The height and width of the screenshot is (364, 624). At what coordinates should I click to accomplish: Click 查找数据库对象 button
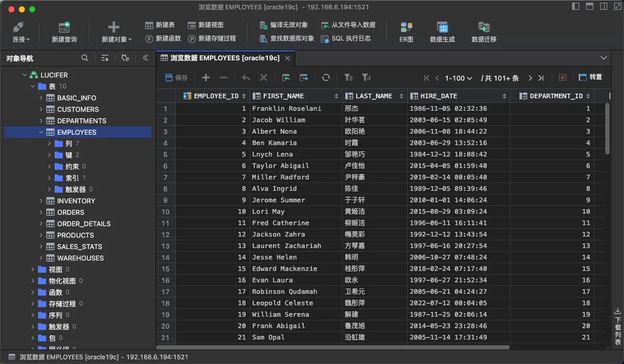[287, 38]
